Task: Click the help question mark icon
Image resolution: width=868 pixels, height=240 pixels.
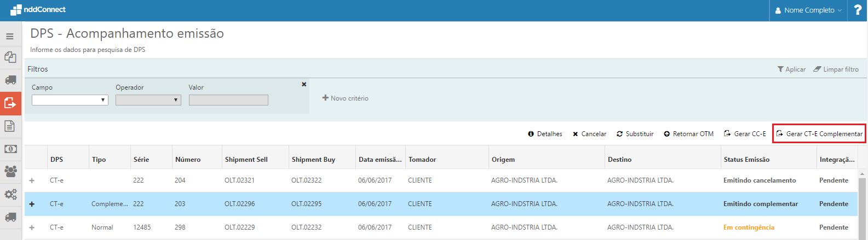Action: click(x=858, y=10)
